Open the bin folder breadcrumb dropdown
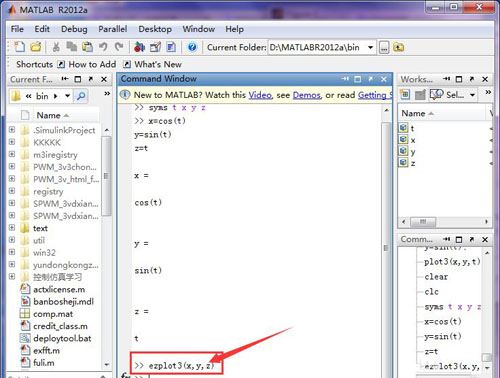This screenshot has height=378, width=500. point(67,96)
